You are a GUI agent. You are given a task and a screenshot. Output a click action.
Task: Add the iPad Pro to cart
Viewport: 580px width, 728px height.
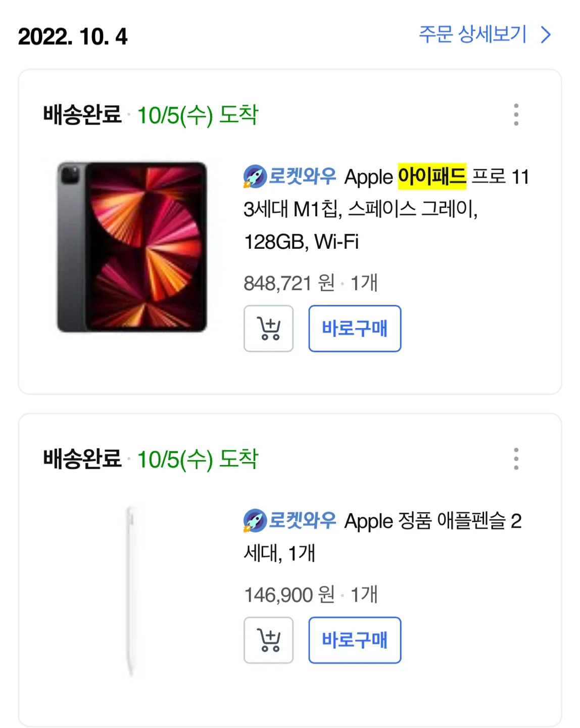click(268, 329)
